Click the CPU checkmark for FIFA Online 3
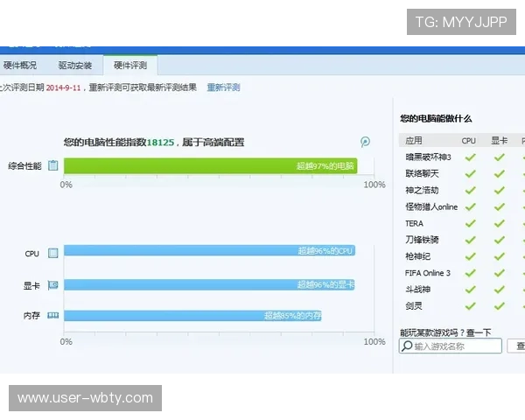Screen dimensions: 525x420 471,273
